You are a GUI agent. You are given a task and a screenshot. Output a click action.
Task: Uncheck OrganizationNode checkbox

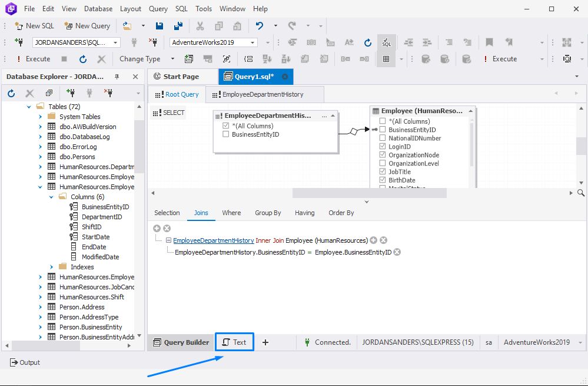tap(383, 155)
